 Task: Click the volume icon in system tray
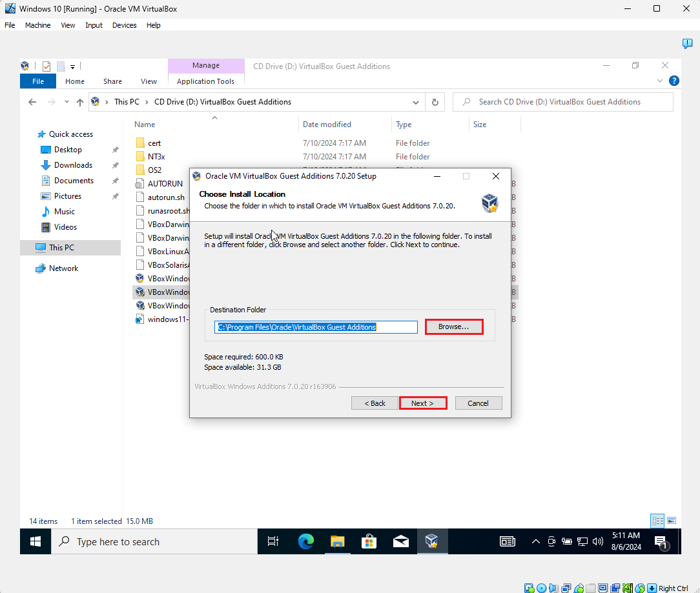coord(597,541)
